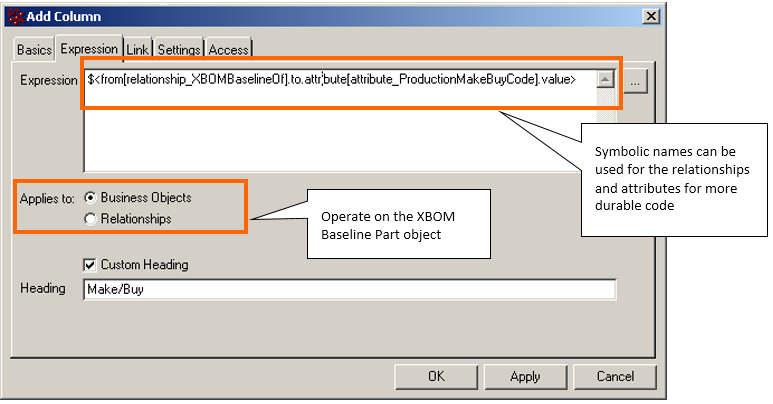Select the Business Objects radio button
The height and width of the screenshot is (404, 773).
pyautogui.click(x=91, y=198)
